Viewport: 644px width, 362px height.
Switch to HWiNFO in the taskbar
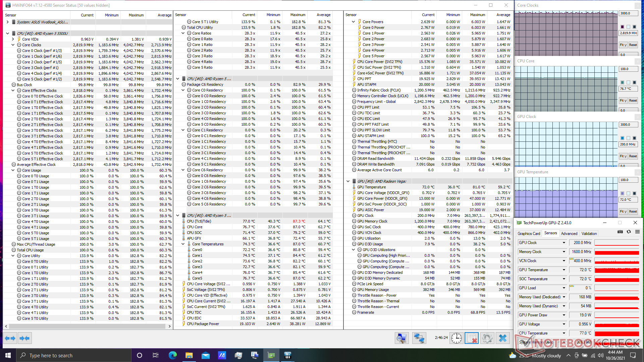tap(288, 355)
